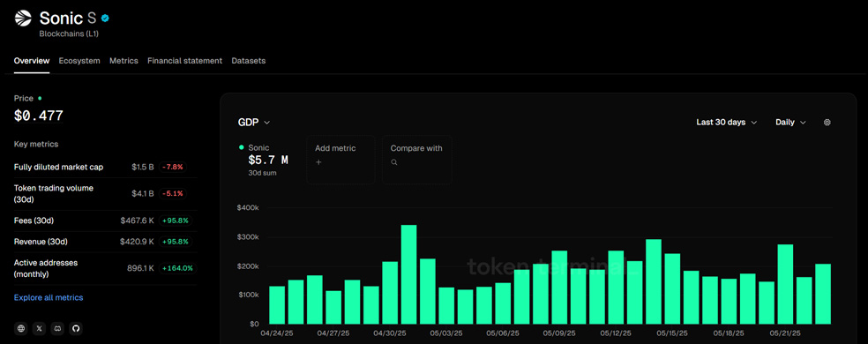Open chart settings gear icon
This screenshot has height=344, width=868.
(x=827, y=123)
